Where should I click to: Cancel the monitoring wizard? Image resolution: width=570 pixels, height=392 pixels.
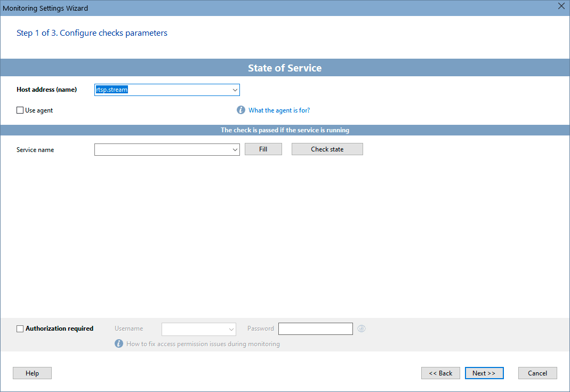[537, 373]
